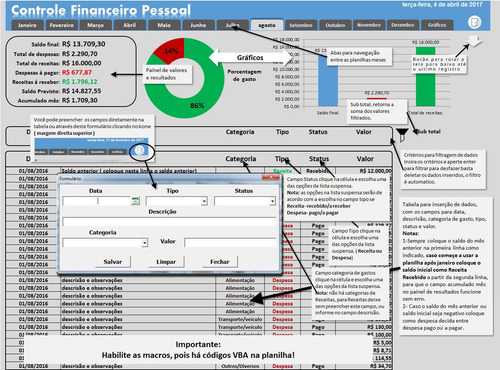Click the Salvar button
The width and height of the screenshot is (500, 370).
tap(113, 262)
